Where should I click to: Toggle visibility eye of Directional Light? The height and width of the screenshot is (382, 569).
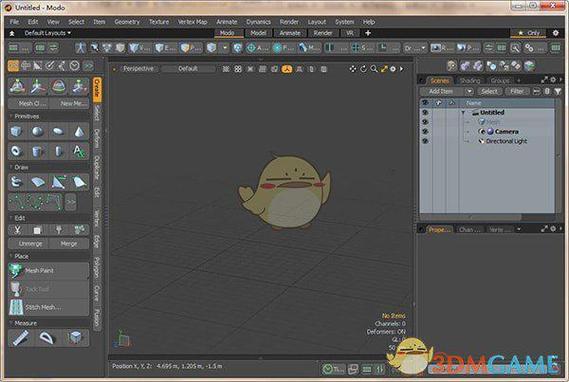[425, 141]
